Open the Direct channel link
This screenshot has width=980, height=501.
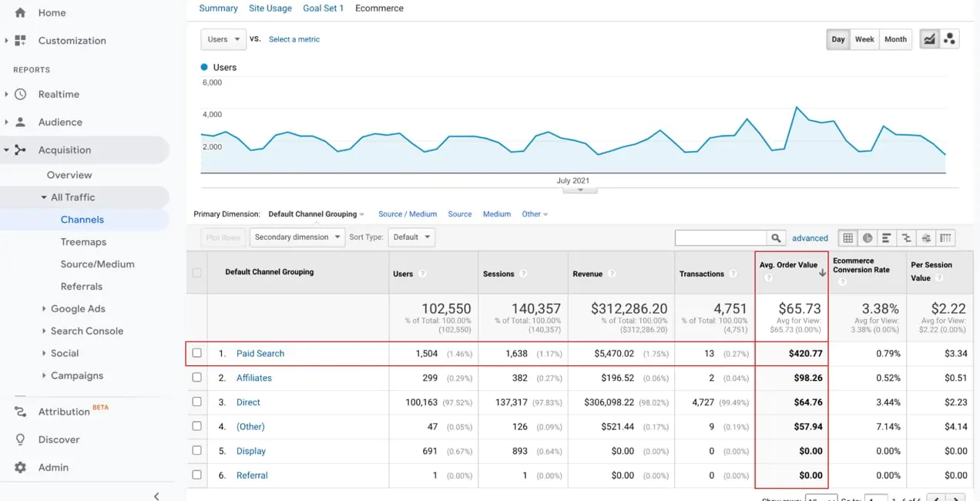point(248,402)
